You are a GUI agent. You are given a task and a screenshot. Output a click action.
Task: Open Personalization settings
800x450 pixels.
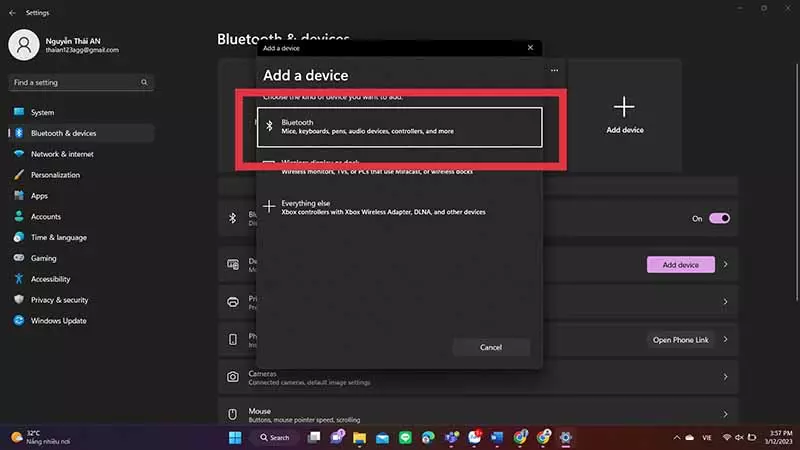point(82,175)
